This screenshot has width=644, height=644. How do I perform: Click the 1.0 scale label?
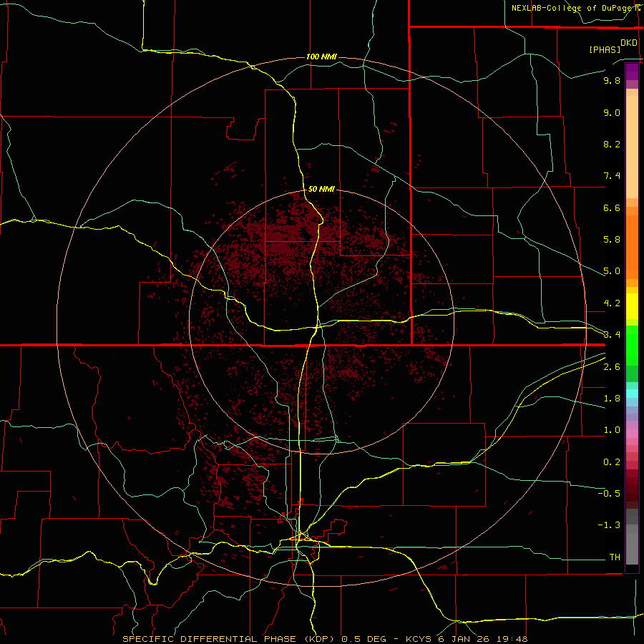pyautogui.click(x=612, y=429)
